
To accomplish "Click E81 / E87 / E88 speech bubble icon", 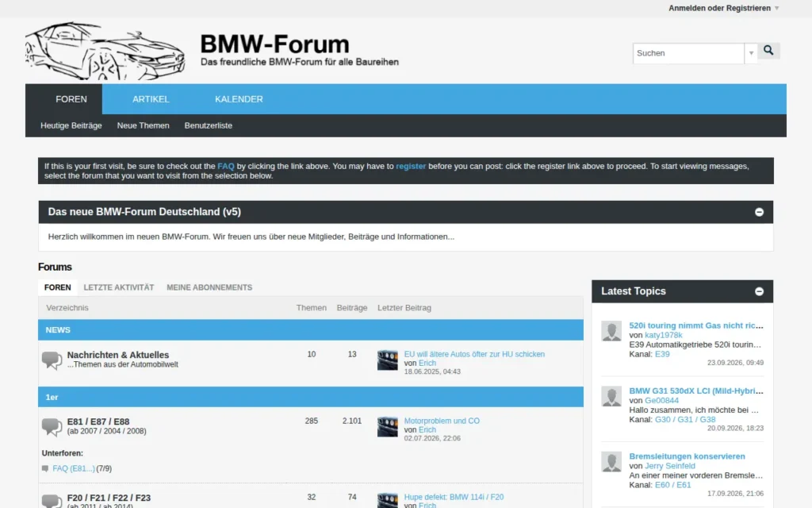I will [x=52, y=427].
